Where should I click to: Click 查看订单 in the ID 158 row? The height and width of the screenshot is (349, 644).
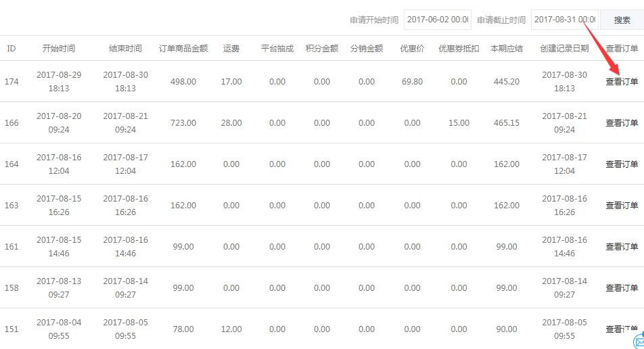pos(621,288)
